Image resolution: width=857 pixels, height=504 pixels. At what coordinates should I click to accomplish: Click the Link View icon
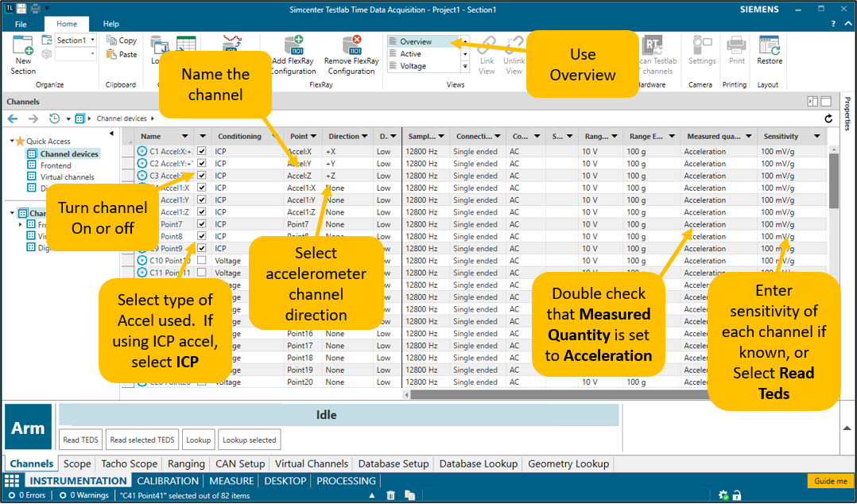pos(487,45)
